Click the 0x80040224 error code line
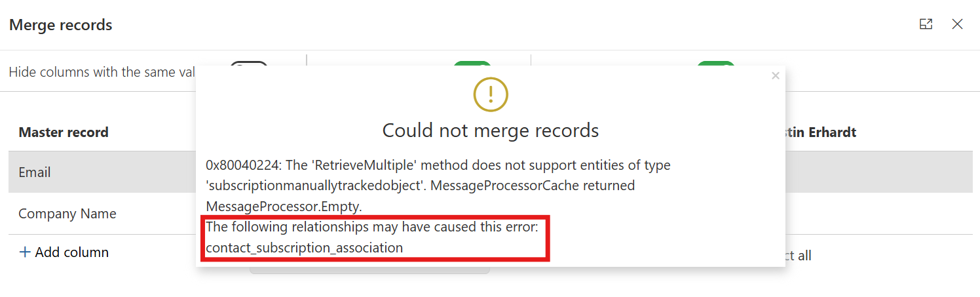The image size is (980, 297). pyautogui.click(x=438, y=165)
